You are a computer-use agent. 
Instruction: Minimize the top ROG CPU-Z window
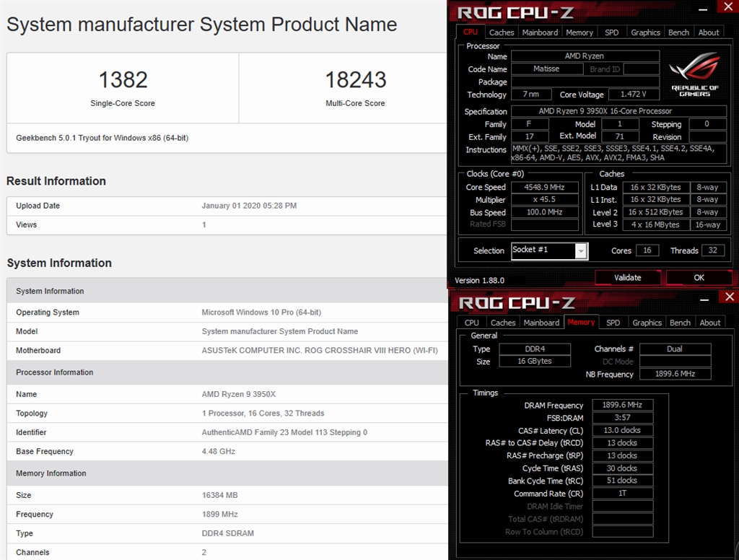coord(703,9)
